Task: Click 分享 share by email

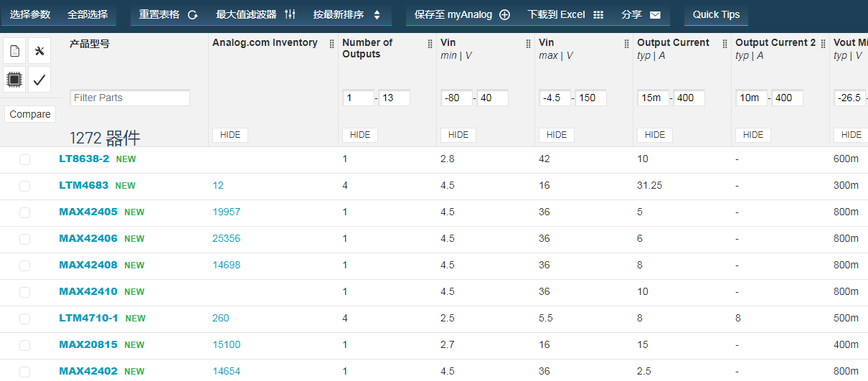Action: 641,14
